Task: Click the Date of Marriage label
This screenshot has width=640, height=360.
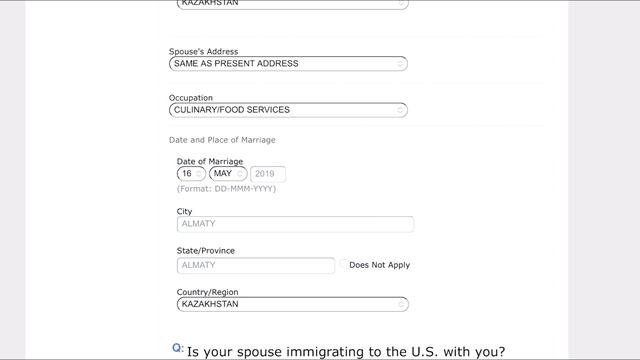Action: (x=210, y=161)
